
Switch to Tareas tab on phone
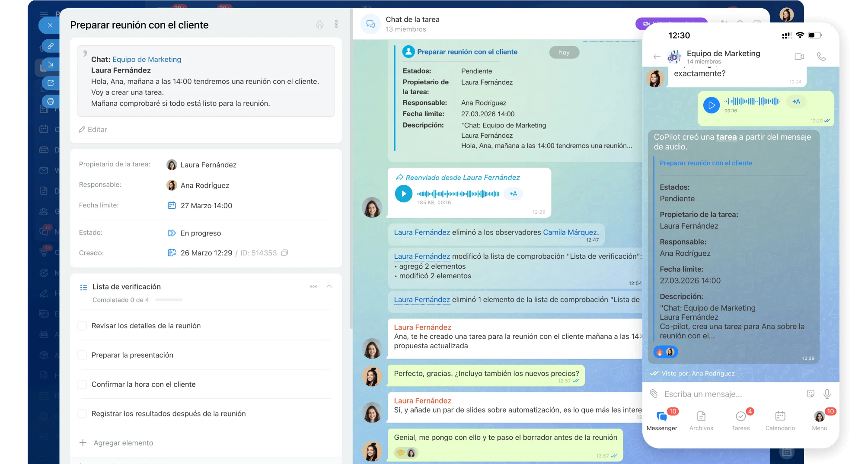740,421
